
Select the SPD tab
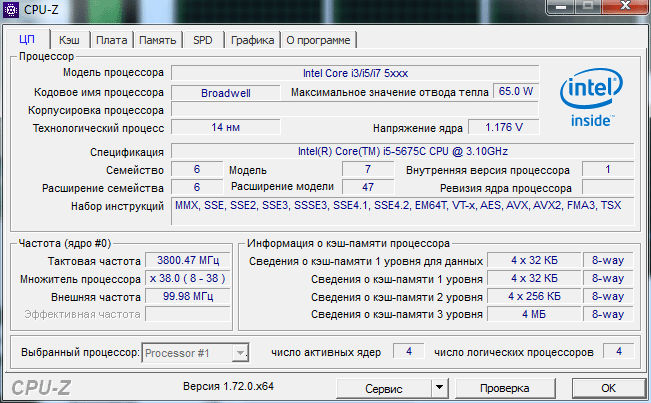coord(203,40)
